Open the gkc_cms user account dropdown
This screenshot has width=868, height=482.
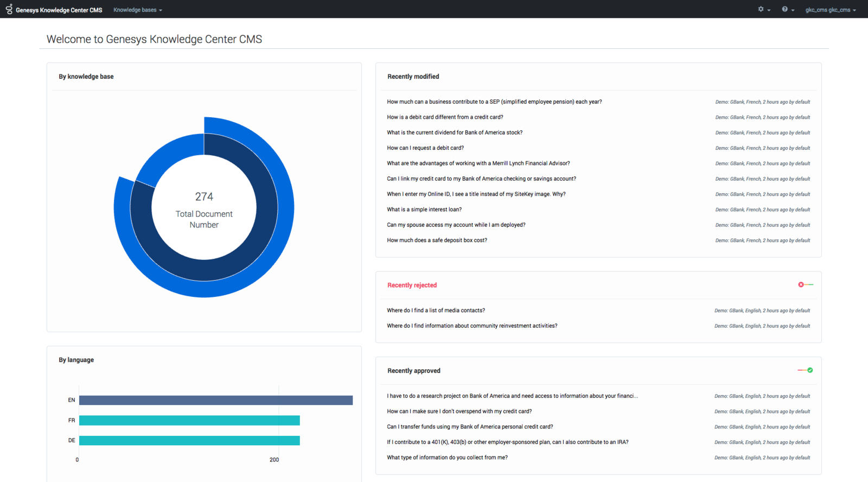[x=830, y=10]
